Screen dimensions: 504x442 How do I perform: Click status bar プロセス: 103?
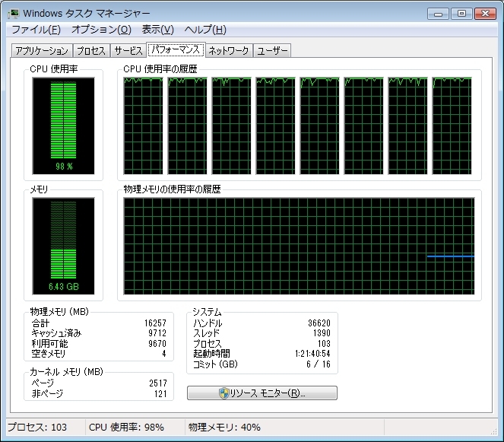(37, 428)
